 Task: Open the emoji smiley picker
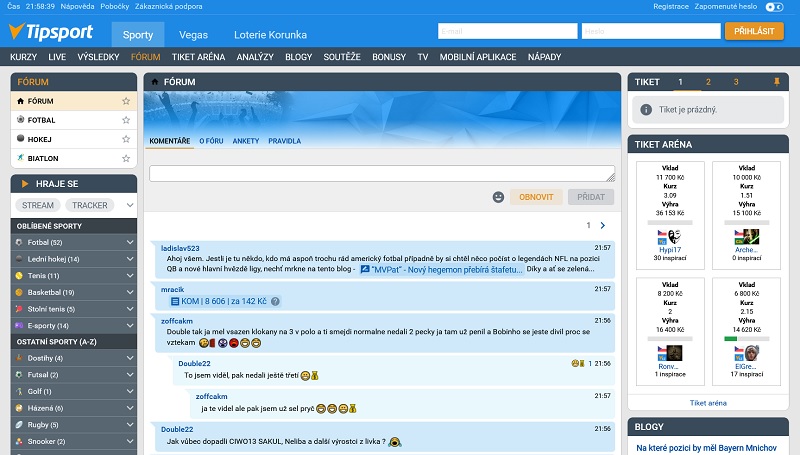pos(498,197)
